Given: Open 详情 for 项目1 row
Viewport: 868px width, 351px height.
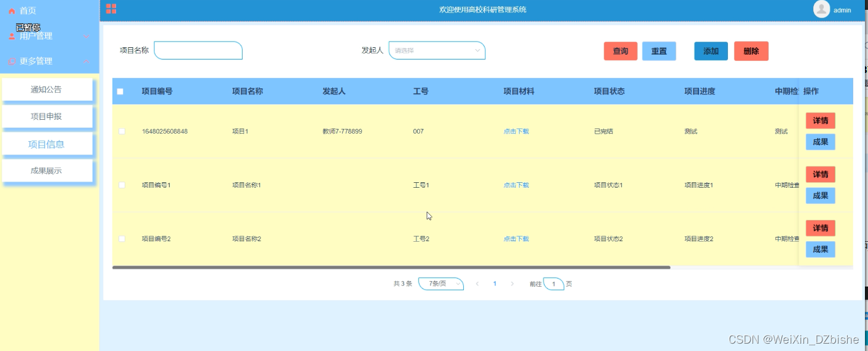Looking at the screenshot, I should pos(821,121).
